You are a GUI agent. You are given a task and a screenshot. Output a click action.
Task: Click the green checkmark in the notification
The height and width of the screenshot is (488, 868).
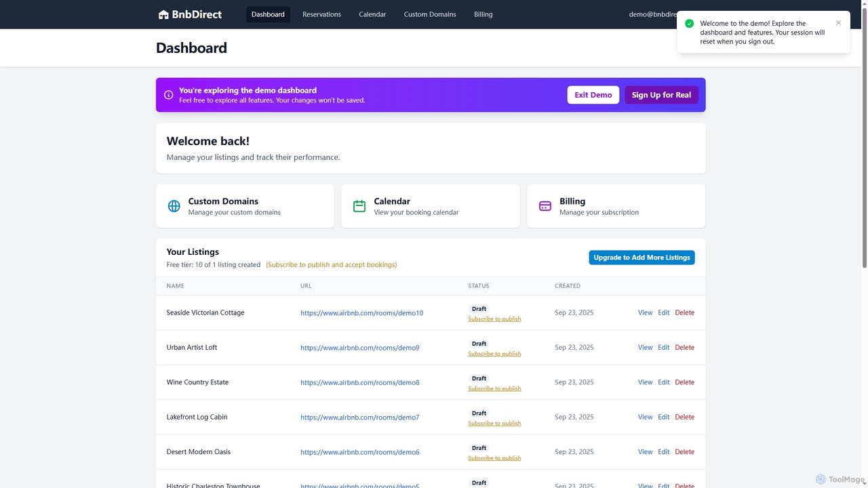(x=690, y=24)
